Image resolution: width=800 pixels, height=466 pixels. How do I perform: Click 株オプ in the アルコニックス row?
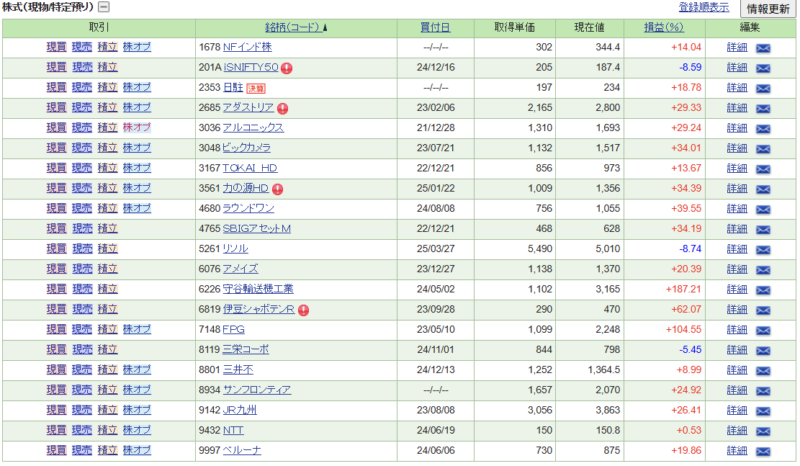click(137, 128)
